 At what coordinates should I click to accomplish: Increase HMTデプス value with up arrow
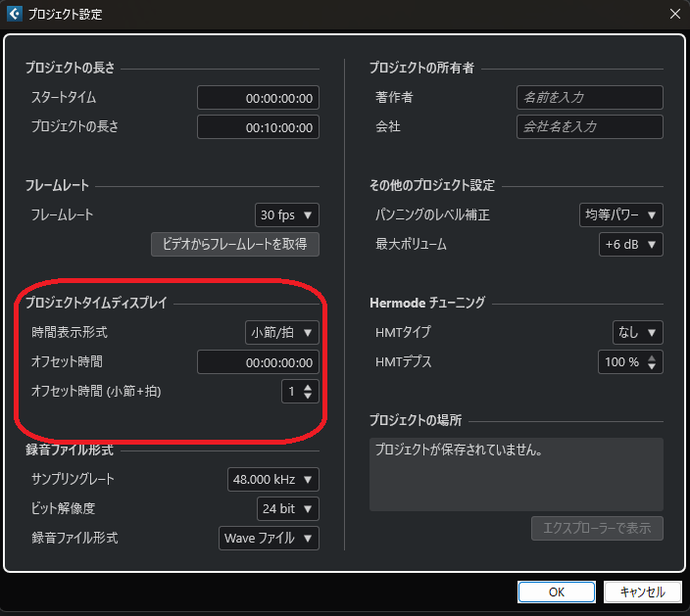pos(652,357)
